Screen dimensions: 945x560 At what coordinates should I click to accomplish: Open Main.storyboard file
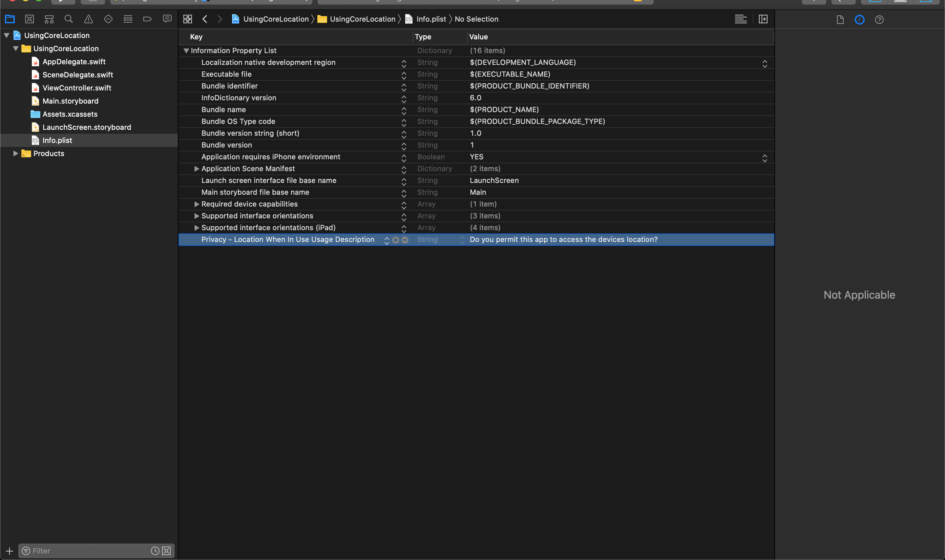coord(71,101)
